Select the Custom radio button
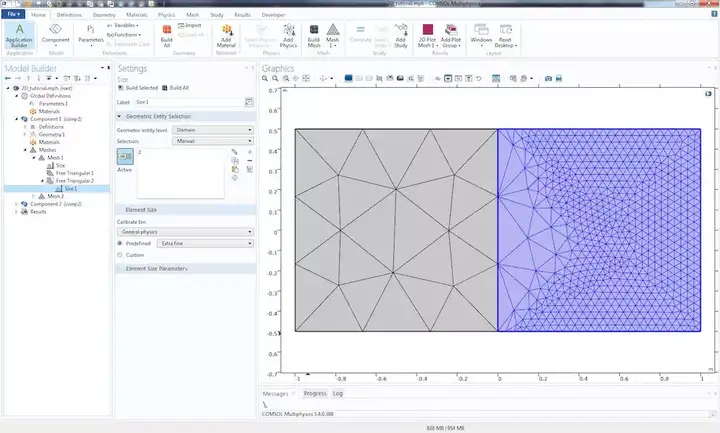 [x=120, y=255]
